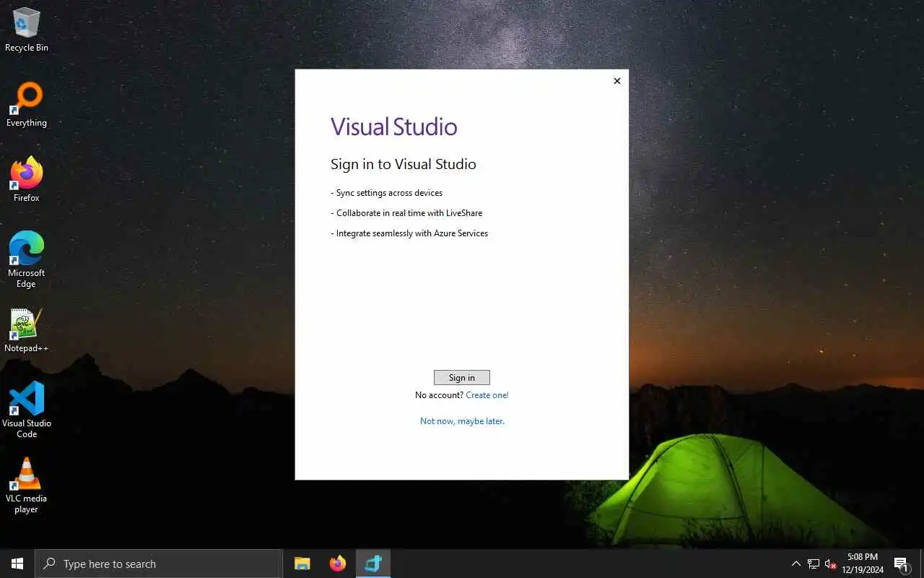Select the Notepad++ desktop shortcut
924x578 pixels.
[27, 331]
